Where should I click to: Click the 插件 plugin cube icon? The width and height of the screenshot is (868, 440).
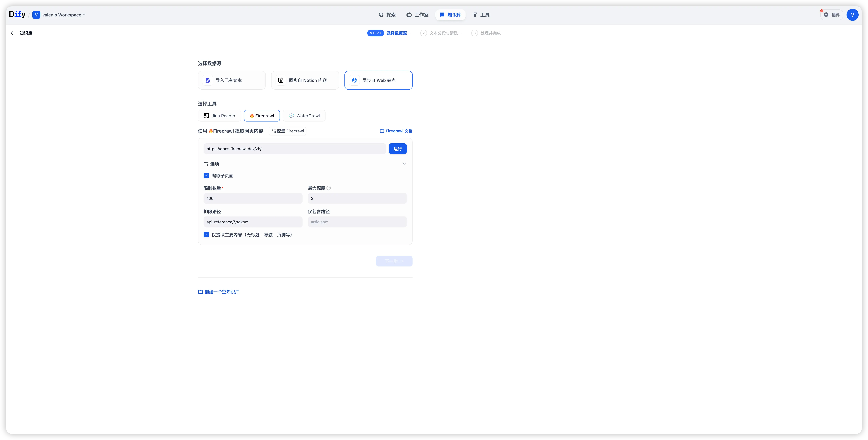pos(826,15)
